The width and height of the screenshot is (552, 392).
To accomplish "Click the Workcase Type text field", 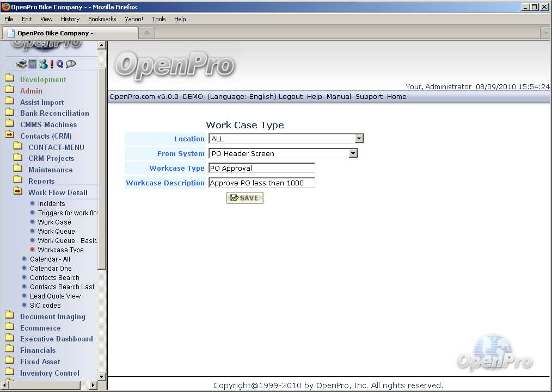I will 261,168.
